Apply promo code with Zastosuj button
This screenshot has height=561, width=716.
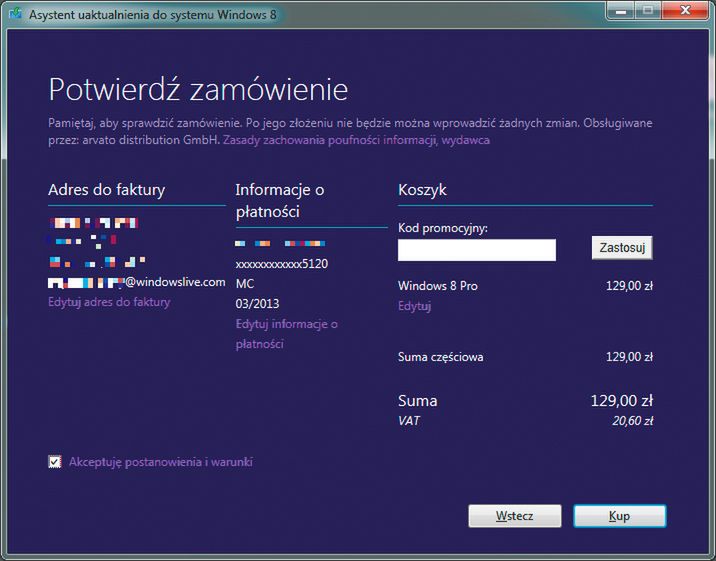tap(622, 248)
